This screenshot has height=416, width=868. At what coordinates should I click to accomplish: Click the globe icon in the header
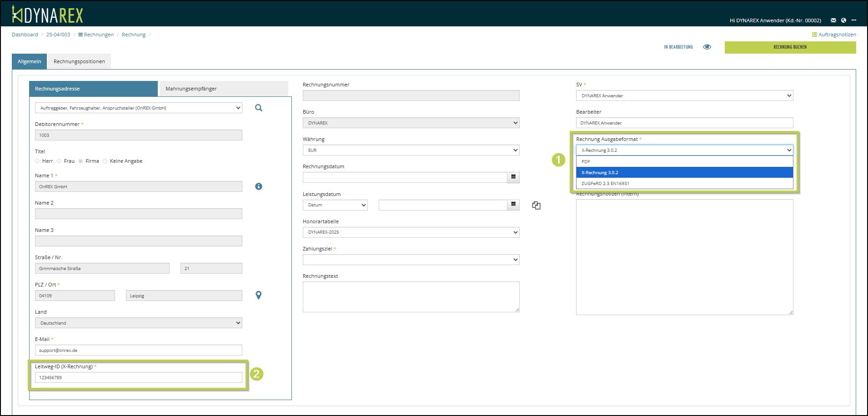click(x=843, y=20)
